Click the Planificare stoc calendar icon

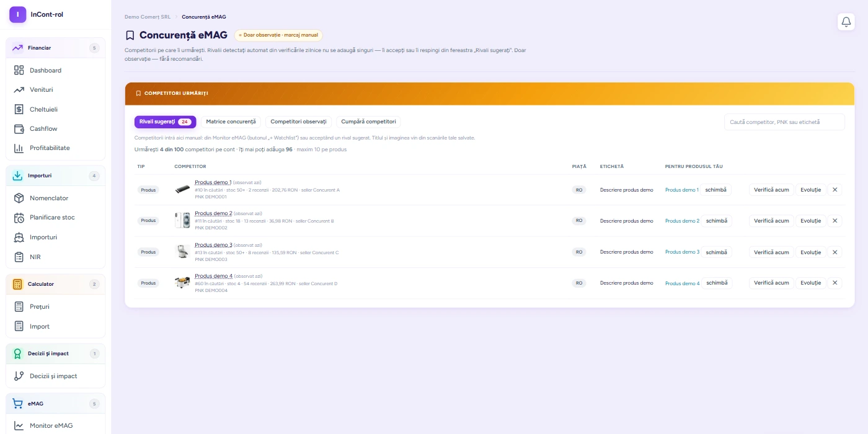click(x=19, y=218)
